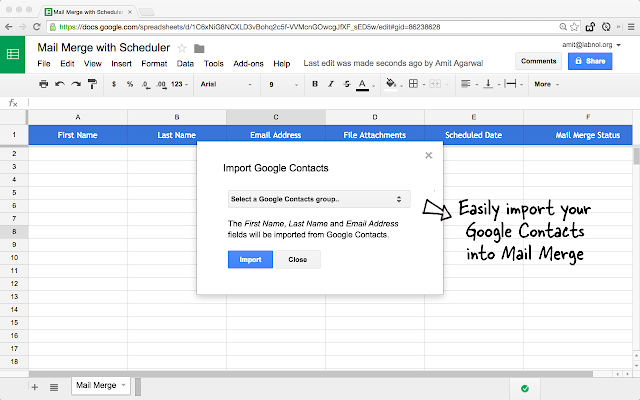Screen dimensions: 640x400
Task: Open the Tools menu
Action: [x=213, y=64]
